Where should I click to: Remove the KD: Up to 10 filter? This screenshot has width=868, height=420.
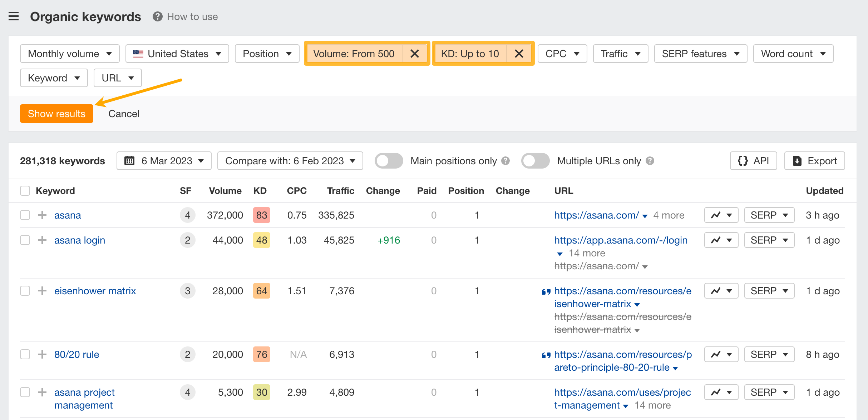click(x=519, y=54)
